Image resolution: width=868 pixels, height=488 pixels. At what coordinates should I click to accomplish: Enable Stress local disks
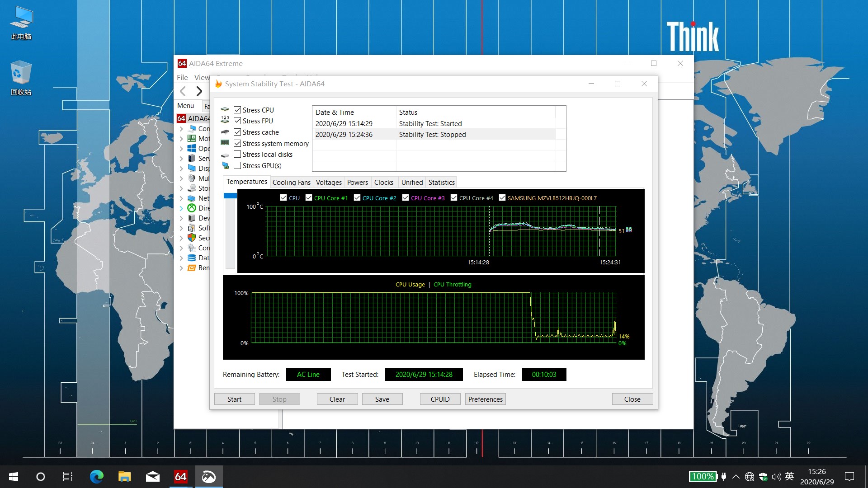coord(237,154)
